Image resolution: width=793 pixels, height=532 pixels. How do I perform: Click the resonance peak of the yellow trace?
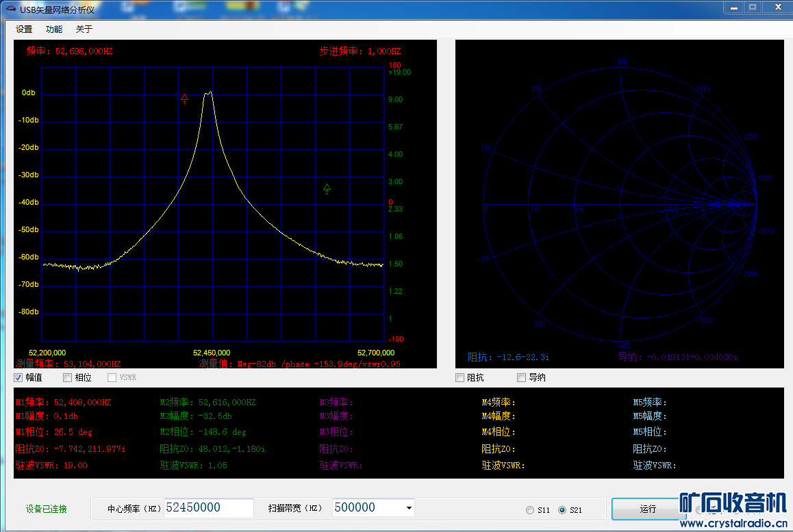(x=210, y=92)
